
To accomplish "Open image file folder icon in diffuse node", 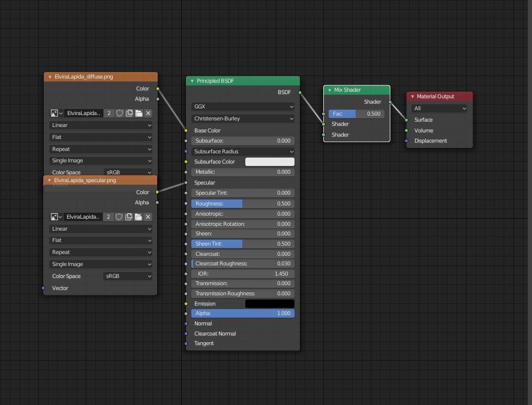I will point(139,113).
